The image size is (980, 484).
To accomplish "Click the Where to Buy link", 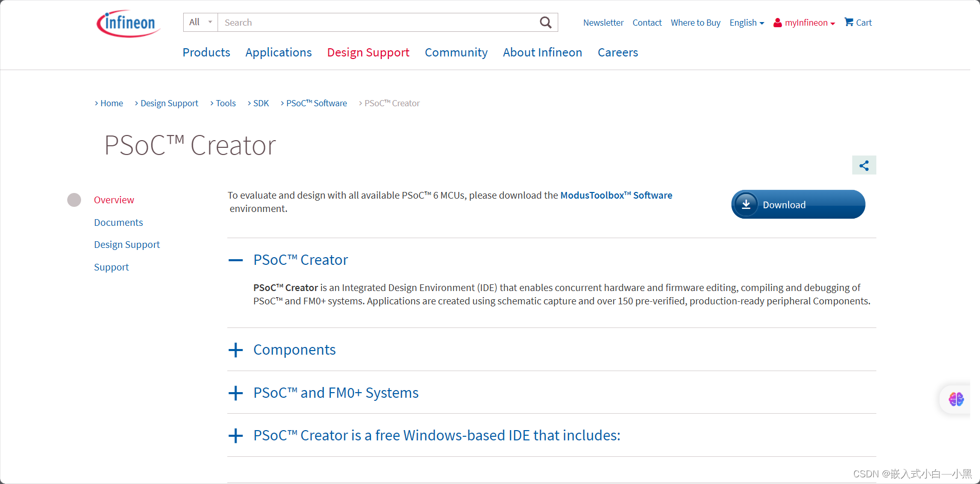I will [x=696, y=23].
